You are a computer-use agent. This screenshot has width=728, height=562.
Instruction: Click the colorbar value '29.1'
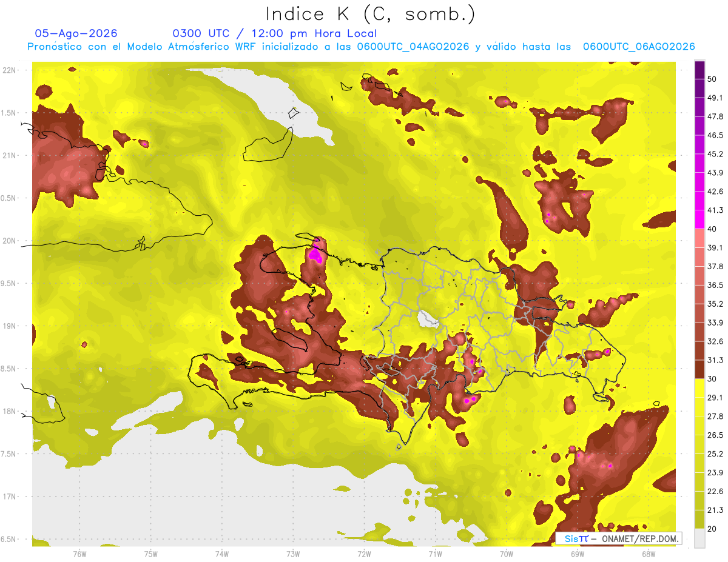(715, 398)
